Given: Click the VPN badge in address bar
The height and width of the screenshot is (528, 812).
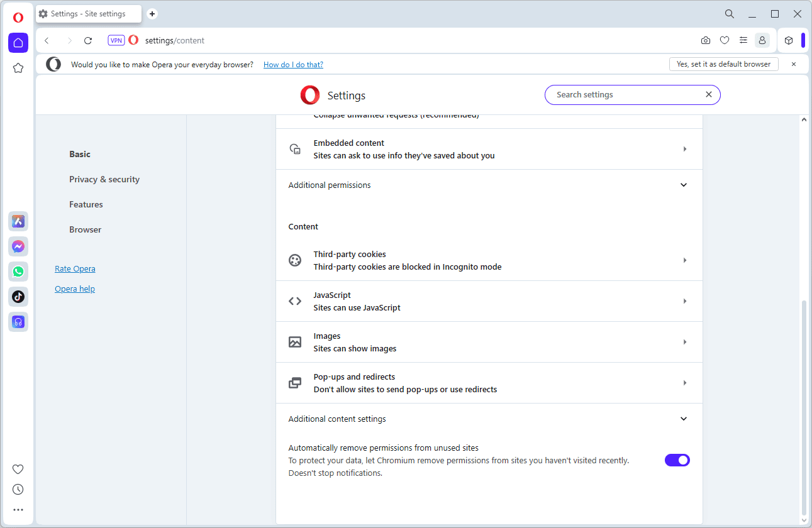Looking at the screenshot, I should (x=116, y=40).
